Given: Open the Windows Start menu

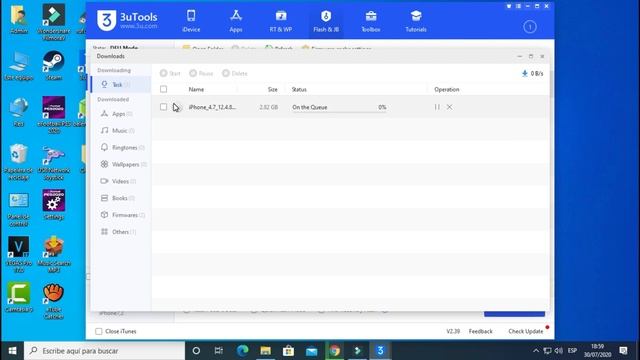Looking at the screenshot, I should (x=12, y=351).
